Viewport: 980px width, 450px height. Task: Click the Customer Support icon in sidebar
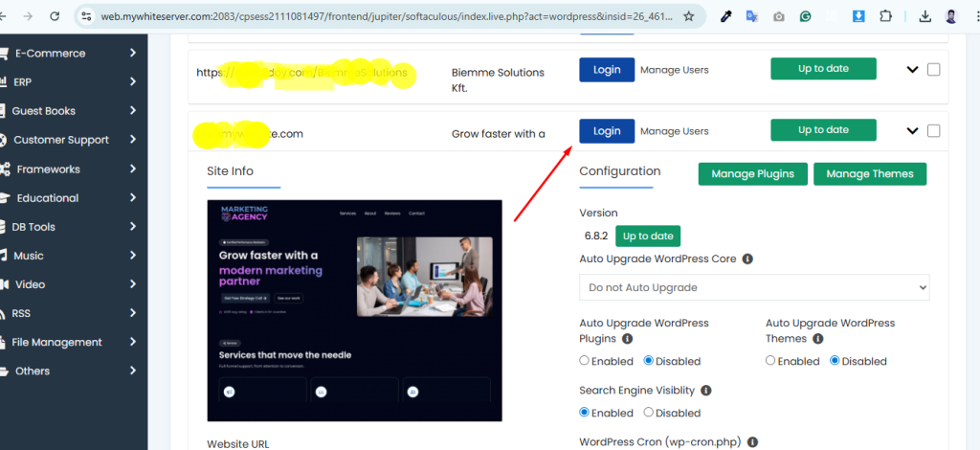point(5,140)
